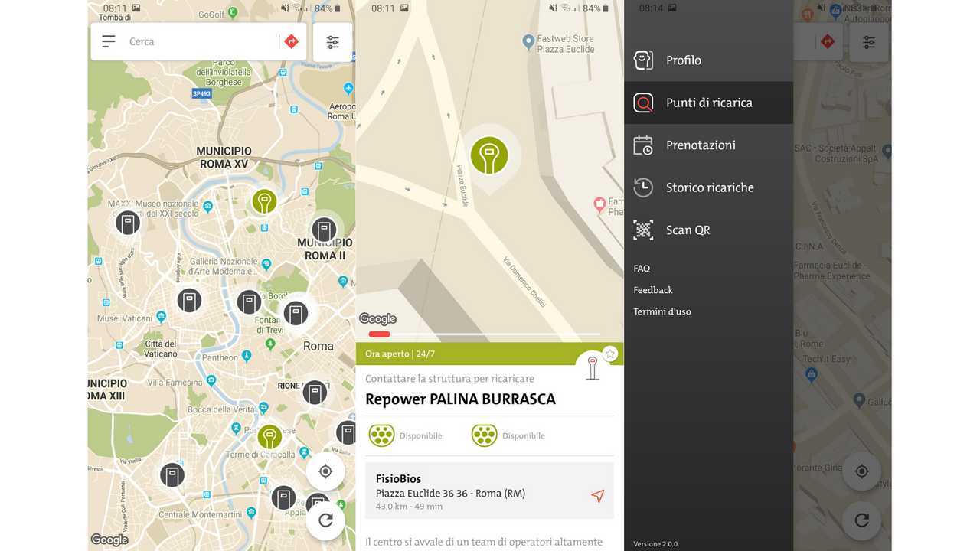Tap the dimmed directions arrow on right screen
Viewport: 980px width, 551px height.
827,41
